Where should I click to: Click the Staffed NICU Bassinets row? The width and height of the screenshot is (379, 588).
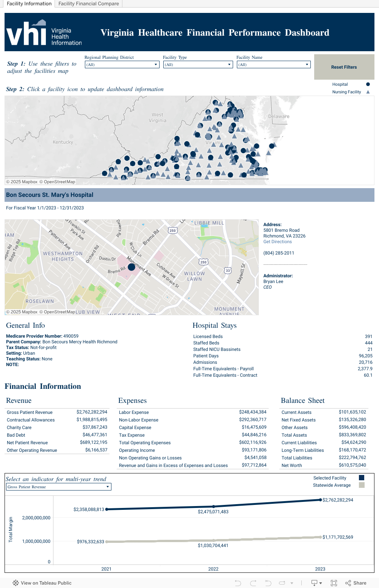[283, 349]
